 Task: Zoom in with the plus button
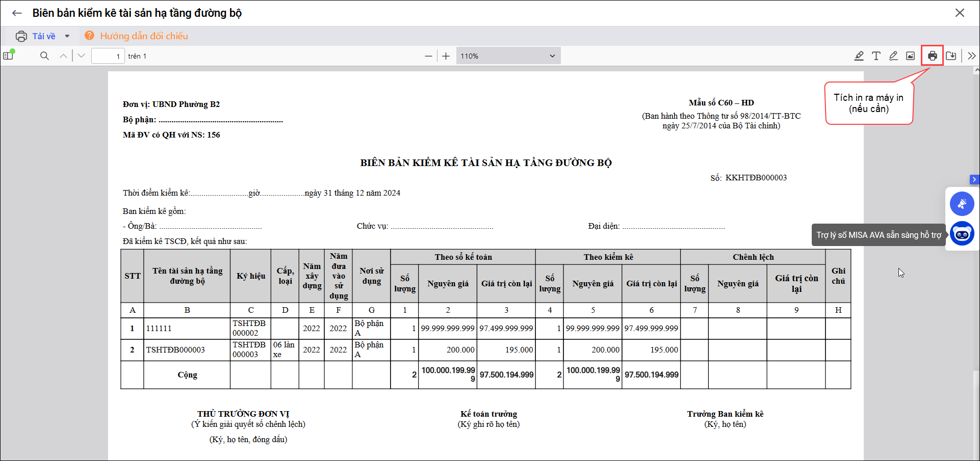click(x=446, y=56)
